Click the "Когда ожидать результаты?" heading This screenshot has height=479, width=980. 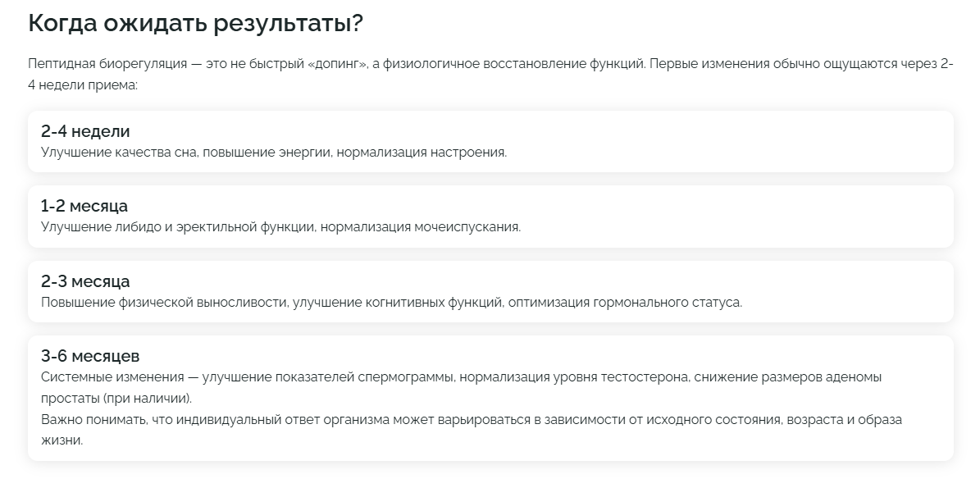(195, 23)
